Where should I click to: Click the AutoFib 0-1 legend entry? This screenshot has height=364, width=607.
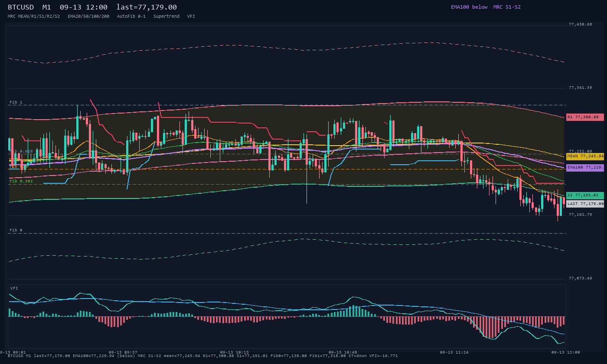(x=131, y=16)
